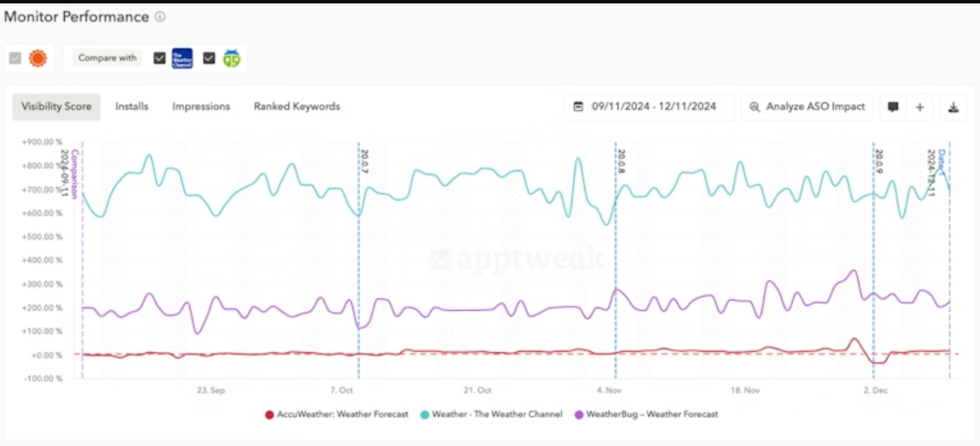The image size is (980, 446).
Task: Click the plus icon to add event
Action: (919, 107)
